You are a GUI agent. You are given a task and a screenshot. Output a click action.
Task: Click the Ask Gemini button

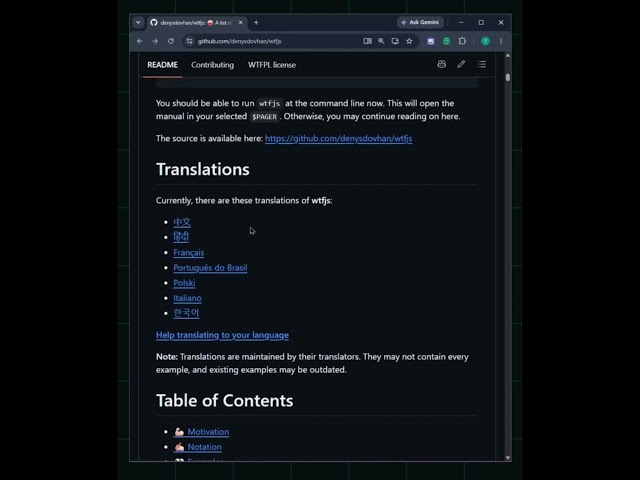click(420, 22)
